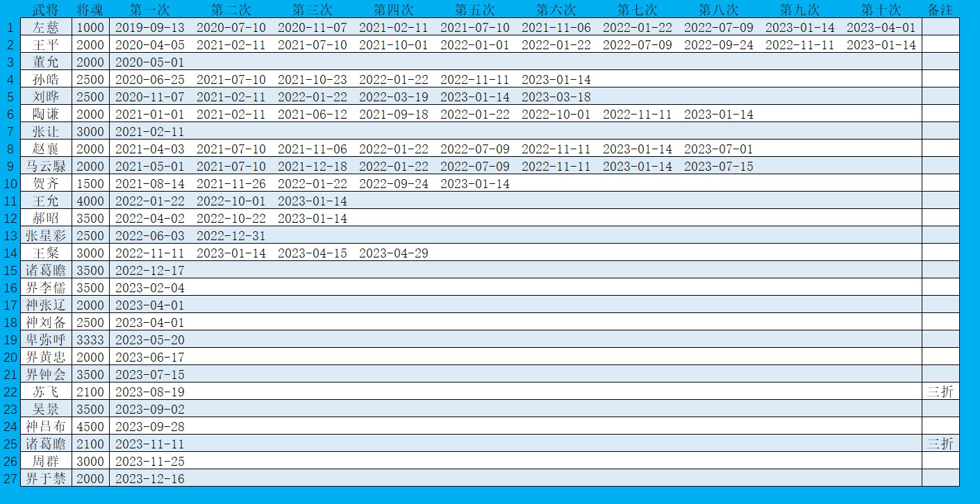Click 左慈's soul value 1000

90,28
